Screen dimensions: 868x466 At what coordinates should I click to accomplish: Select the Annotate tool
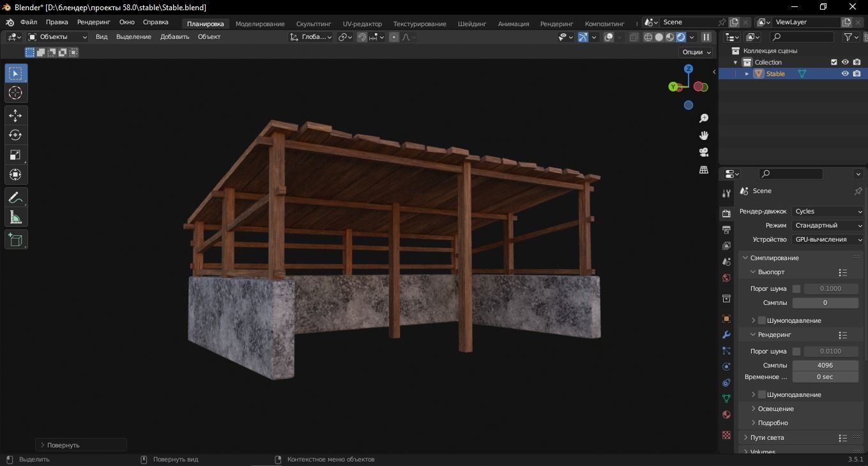tap(15, 198)
